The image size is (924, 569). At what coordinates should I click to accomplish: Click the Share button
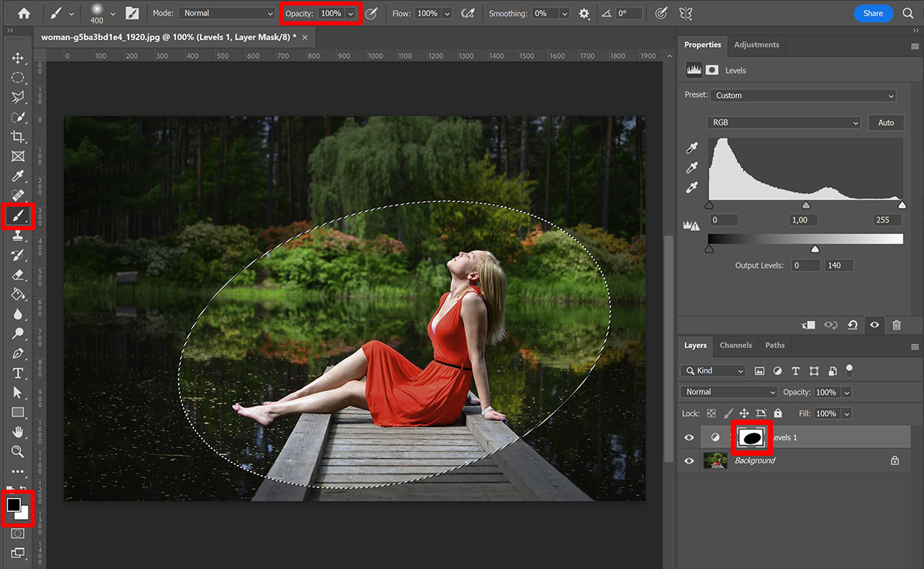point(873,13)
